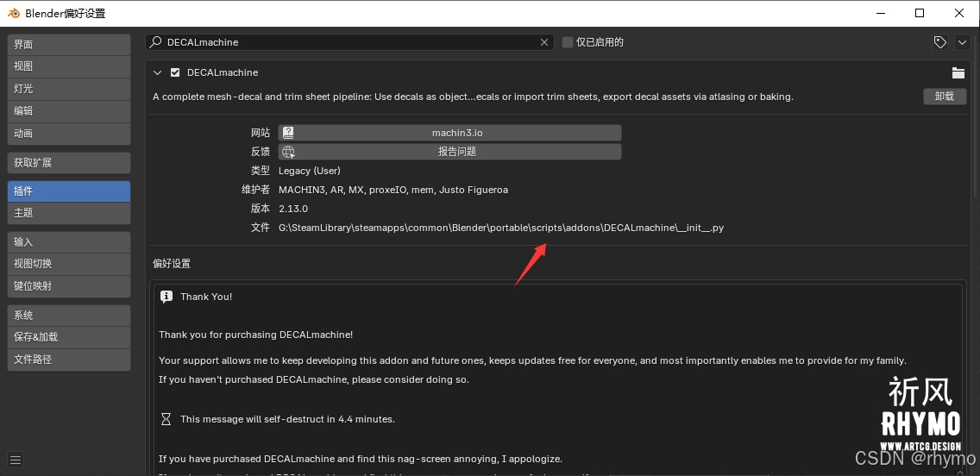Click the add-on tags filter icon

click(940, 42)
